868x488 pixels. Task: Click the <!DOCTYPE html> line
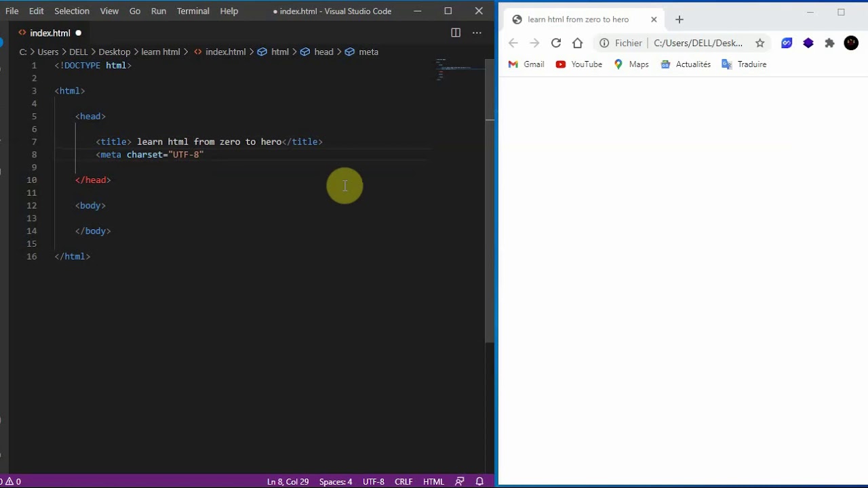click(x=93, y=65)
